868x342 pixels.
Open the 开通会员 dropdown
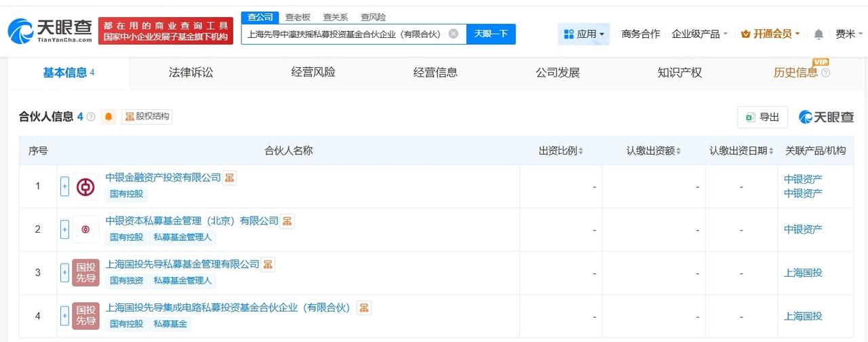click(x=770, y=34)
